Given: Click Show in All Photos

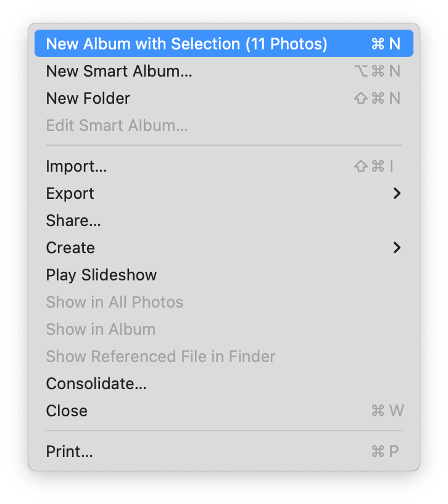Looking at the screenshot, I should coord(114,302).
